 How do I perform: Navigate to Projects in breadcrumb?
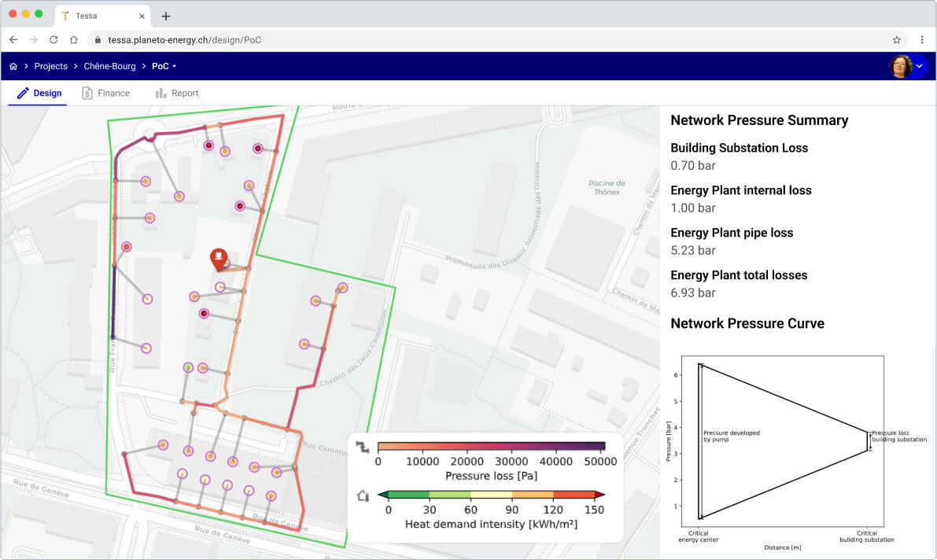point(50,67)
